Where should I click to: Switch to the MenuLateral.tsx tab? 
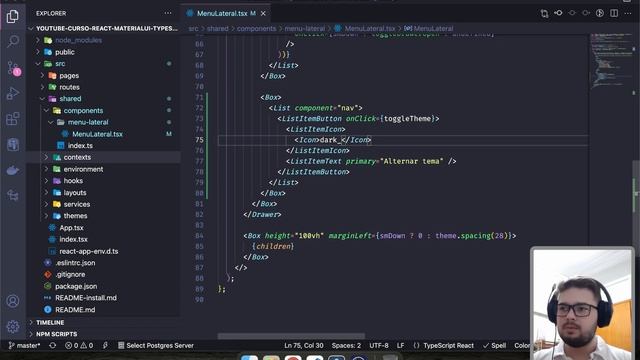point(222,13)
